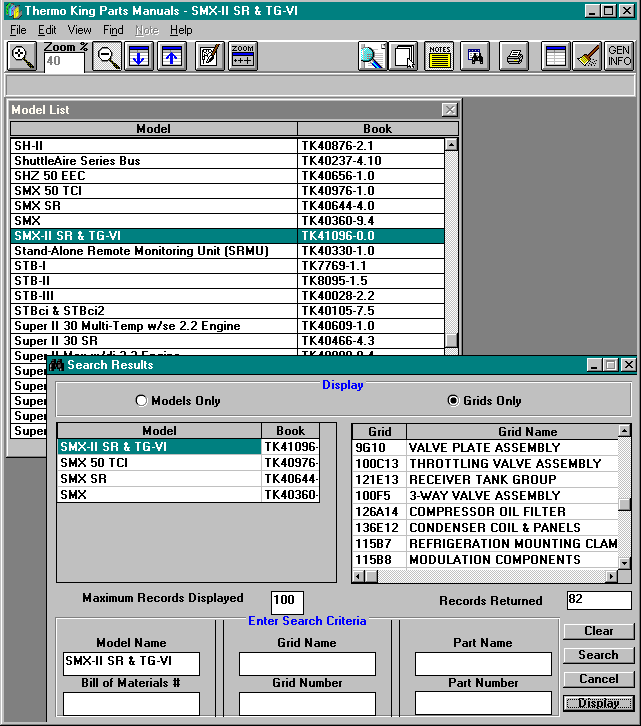Viewport: 641px width, 726px height.
Task: Select SMX SR in Search Results list
Action: [188, 479]
